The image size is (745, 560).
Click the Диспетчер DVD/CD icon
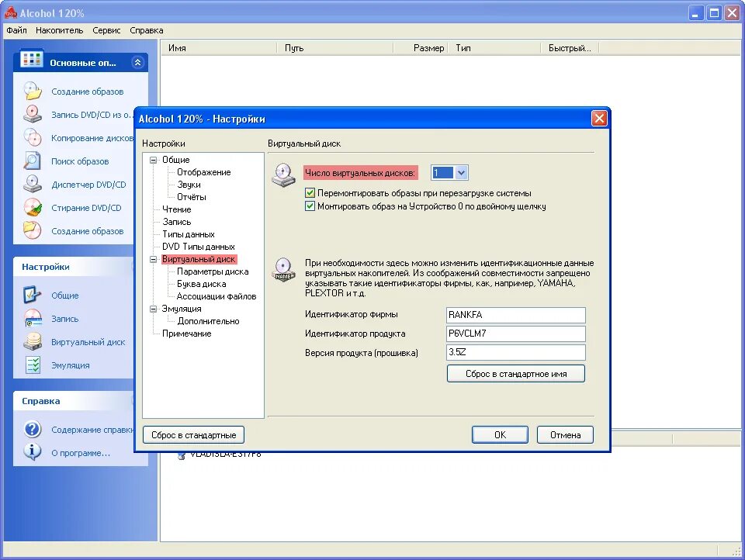[x=33, y=184]
